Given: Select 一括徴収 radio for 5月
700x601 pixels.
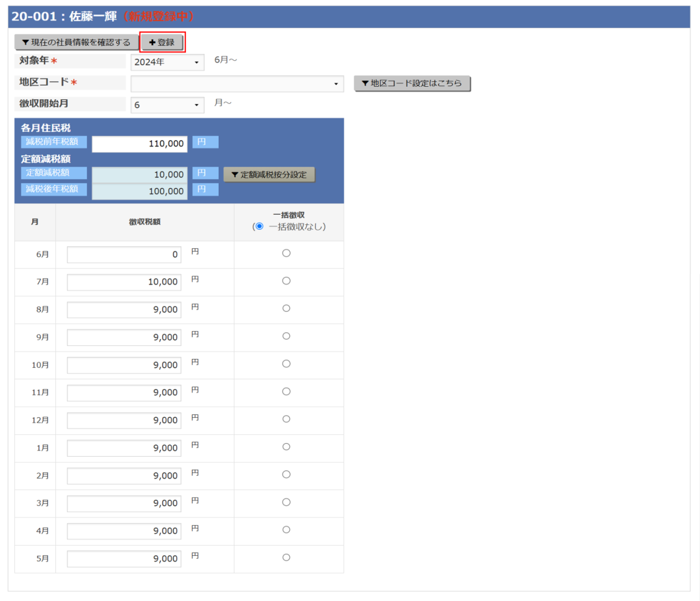Looking at the screenshot, I should coord(286,558).
